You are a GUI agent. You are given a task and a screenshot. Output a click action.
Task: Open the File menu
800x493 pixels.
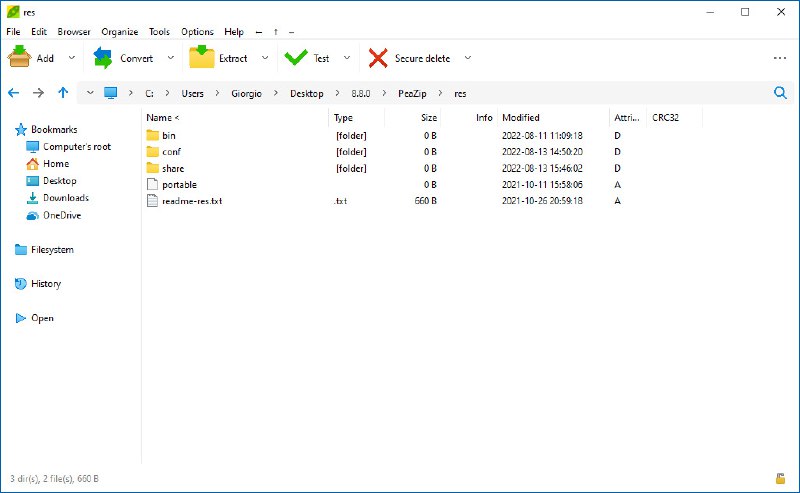[x=13, y=32]
